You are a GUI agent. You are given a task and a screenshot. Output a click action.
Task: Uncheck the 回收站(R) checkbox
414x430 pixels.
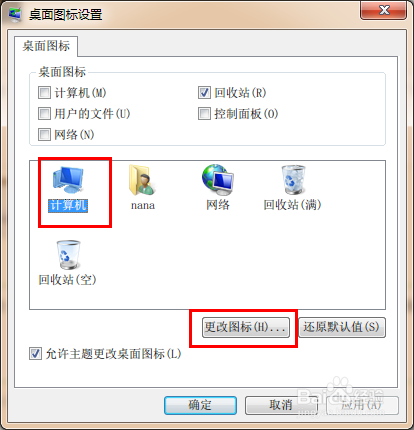click(204, 93)
